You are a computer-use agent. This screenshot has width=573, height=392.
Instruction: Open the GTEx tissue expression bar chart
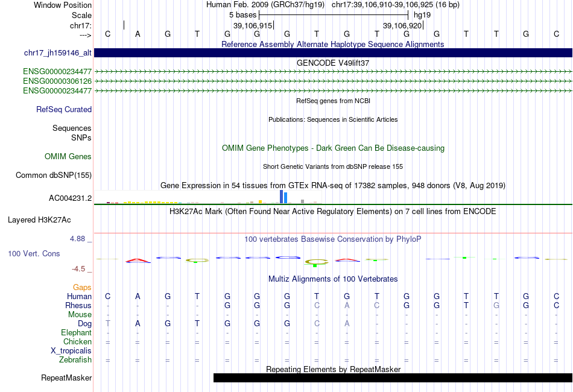pyautogui.click(x=207, y=197)
